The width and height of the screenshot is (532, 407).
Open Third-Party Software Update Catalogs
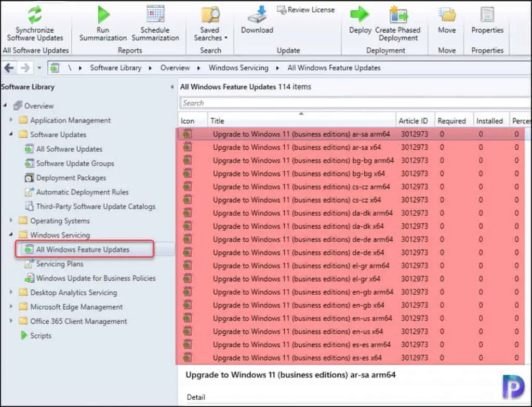(96, 206)
